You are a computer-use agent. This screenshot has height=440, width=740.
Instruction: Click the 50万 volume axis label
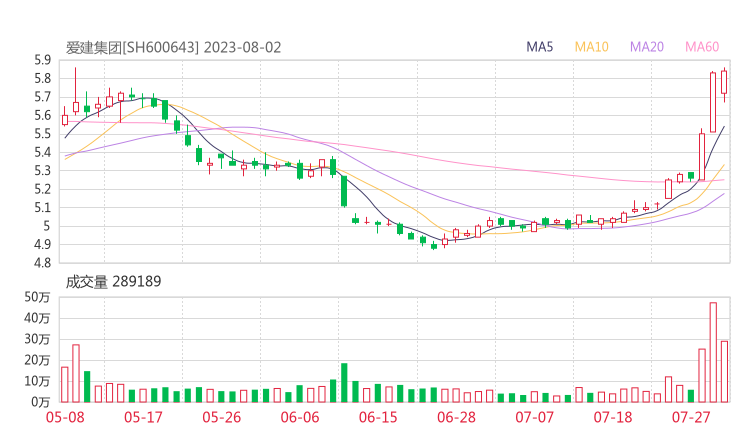(37, 297)
